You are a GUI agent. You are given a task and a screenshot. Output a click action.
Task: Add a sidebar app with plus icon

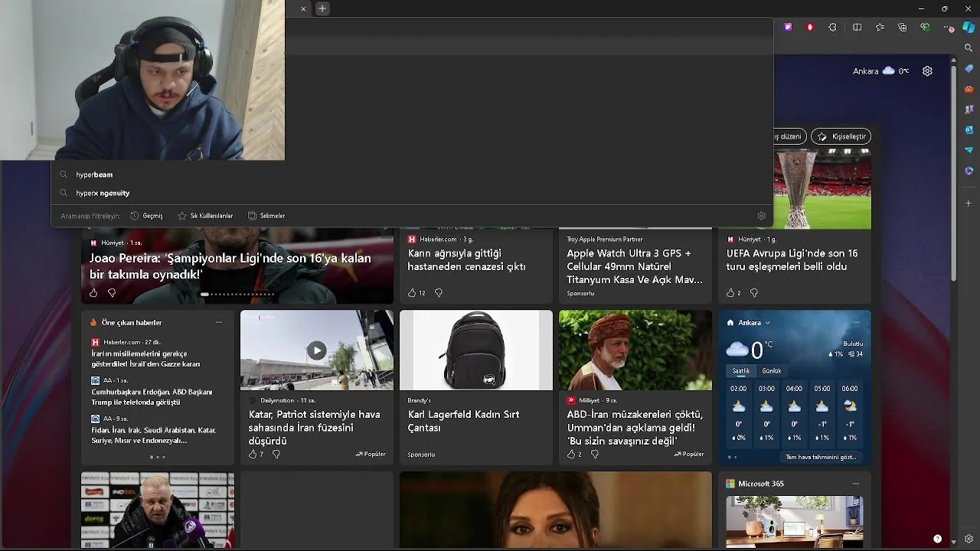(969, 204)
